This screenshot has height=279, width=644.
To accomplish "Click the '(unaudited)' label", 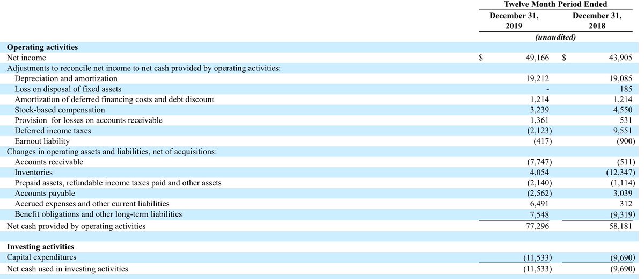I will [x=555, y=37].
